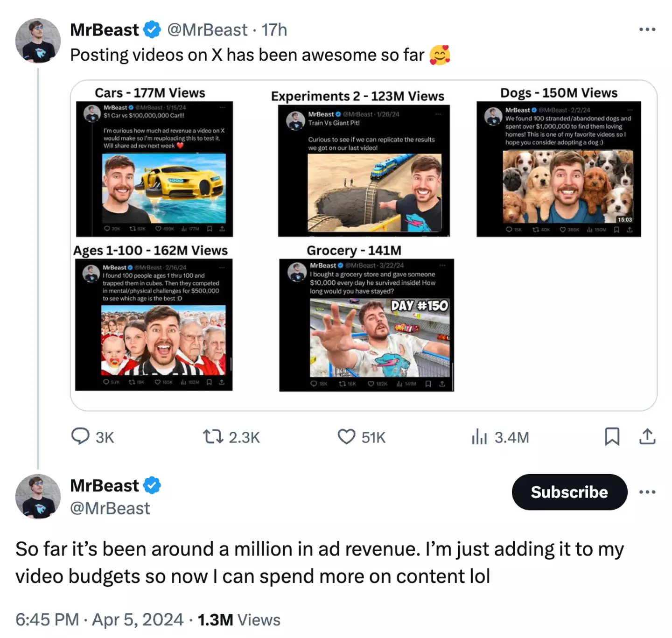Open @MrBeast handle link in top tweet
Screen dimensions: 672x638
tap(207, 30)
